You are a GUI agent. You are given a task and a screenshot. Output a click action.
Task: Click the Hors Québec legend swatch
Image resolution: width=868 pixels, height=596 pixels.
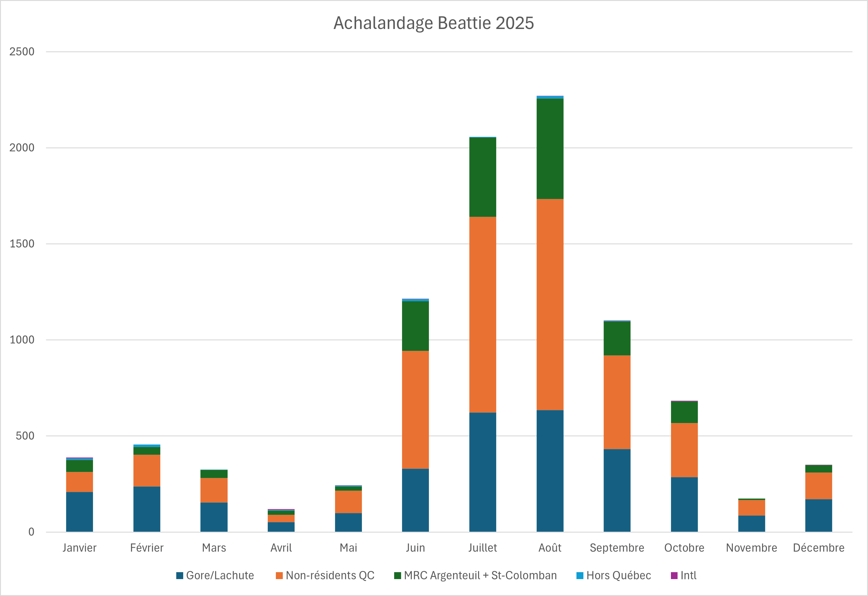click(580, 575)
